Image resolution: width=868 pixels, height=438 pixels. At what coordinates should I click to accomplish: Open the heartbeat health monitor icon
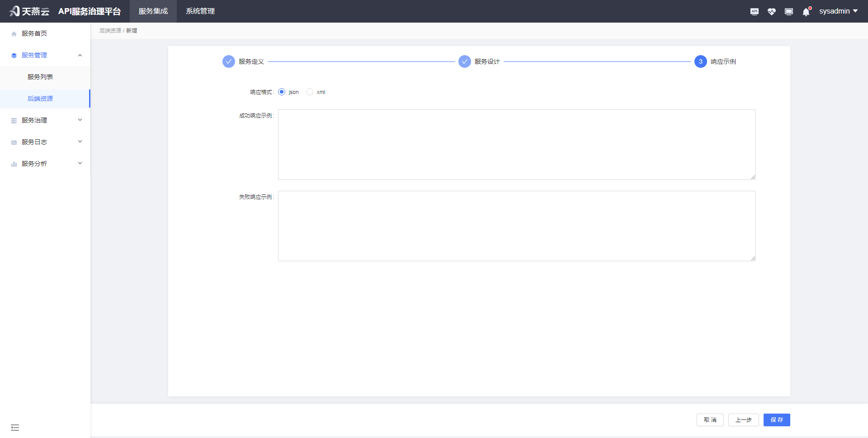(x=771, y=11)
